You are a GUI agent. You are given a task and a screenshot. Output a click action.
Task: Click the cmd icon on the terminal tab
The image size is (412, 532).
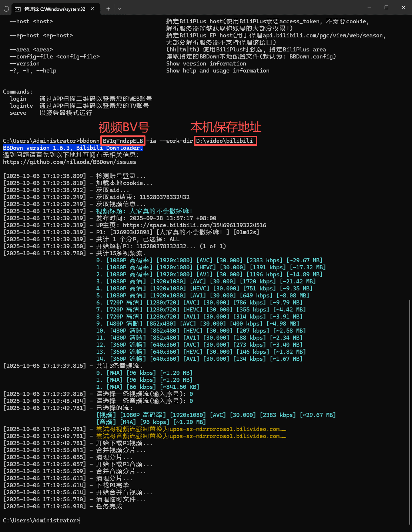18,9
